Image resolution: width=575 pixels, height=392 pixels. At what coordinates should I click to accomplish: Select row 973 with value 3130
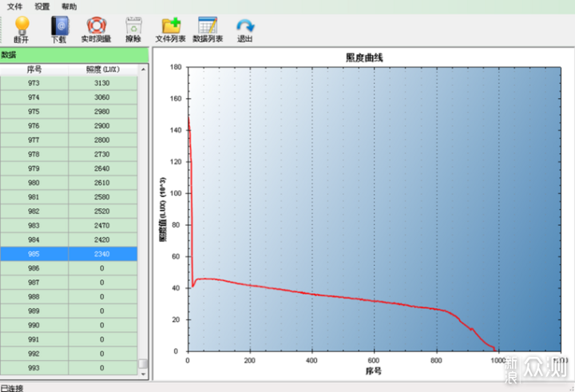coord(69,83)
